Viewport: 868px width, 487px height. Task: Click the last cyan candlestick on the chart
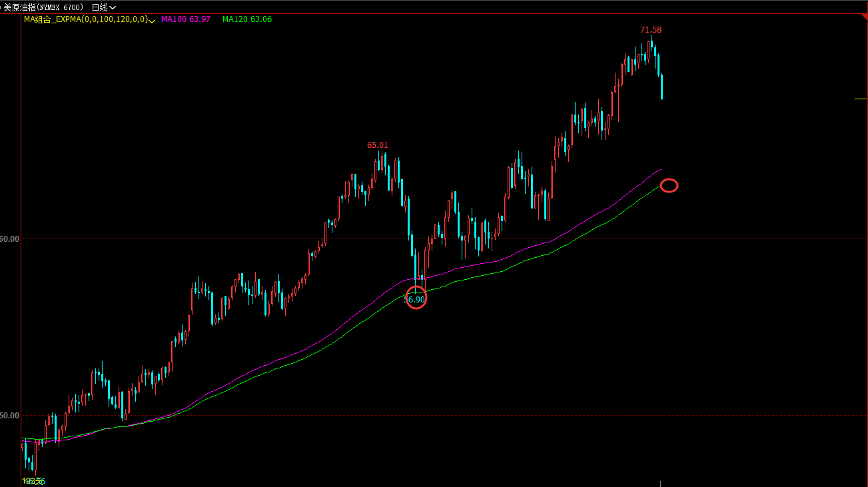tap(661, 87)
